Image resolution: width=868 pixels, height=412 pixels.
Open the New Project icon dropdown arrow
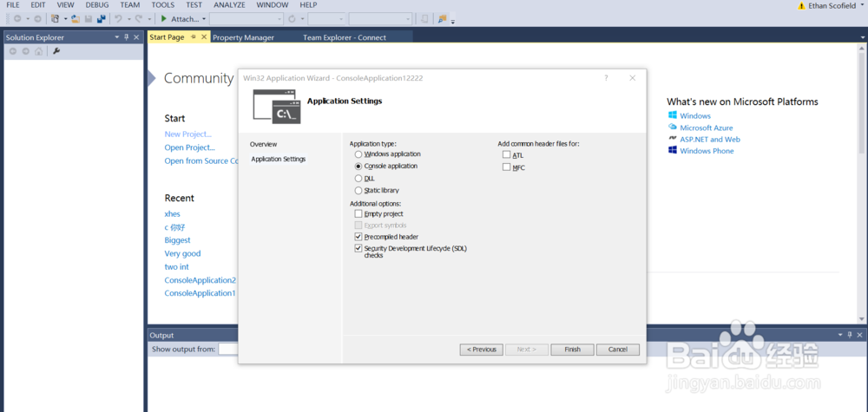tap(65, 19)
